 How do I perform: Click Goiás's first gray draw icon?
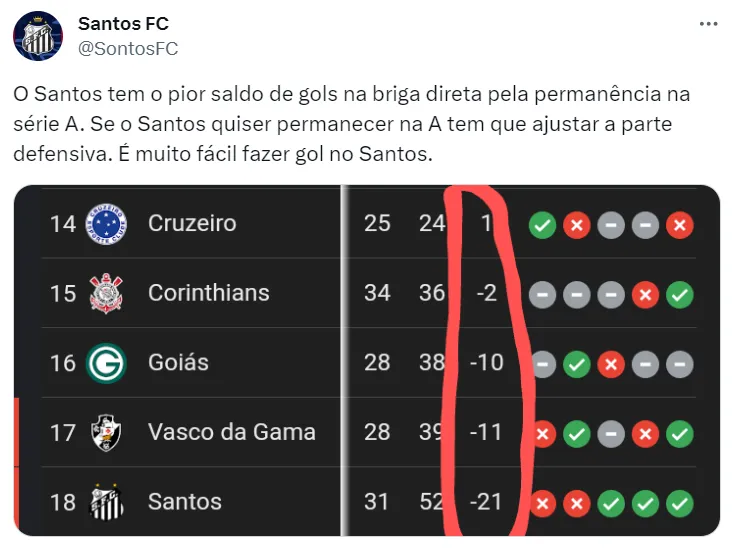(543, 364)
